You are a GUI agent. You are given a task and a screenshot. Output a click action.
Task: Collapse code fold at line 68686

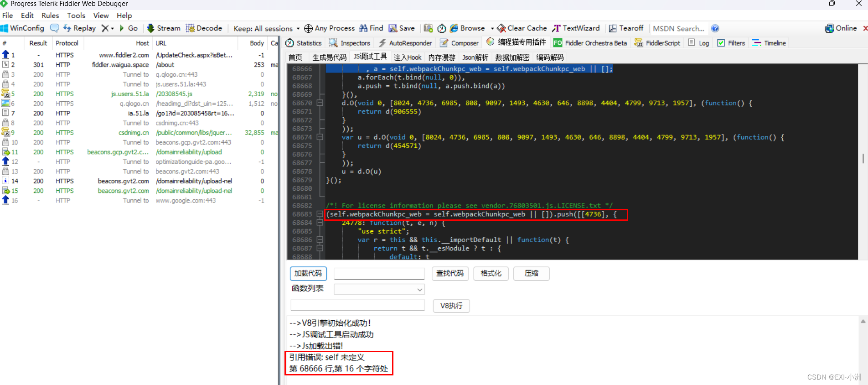pyautogui.click(x=320, y=240)
